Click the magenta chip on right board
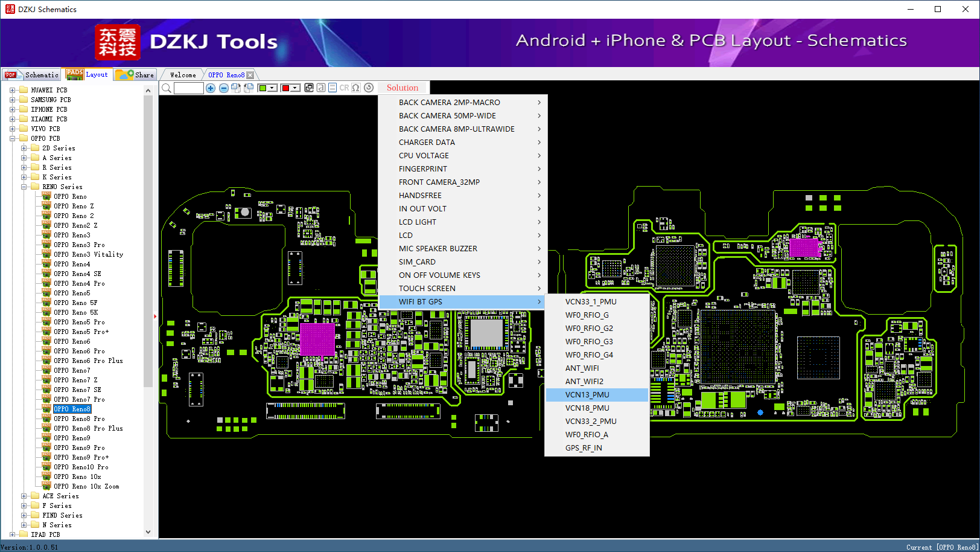Viewport: 980px width, 552px height. [804, 247]
